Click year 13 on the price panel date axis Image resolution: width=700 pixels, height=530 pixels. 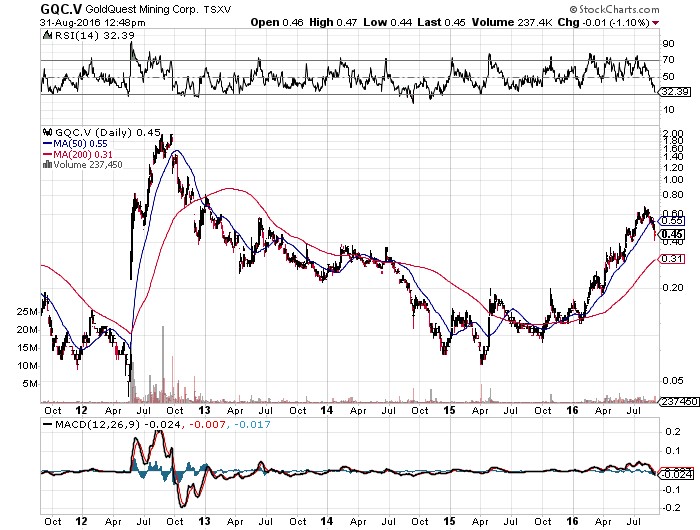(204, 410)
